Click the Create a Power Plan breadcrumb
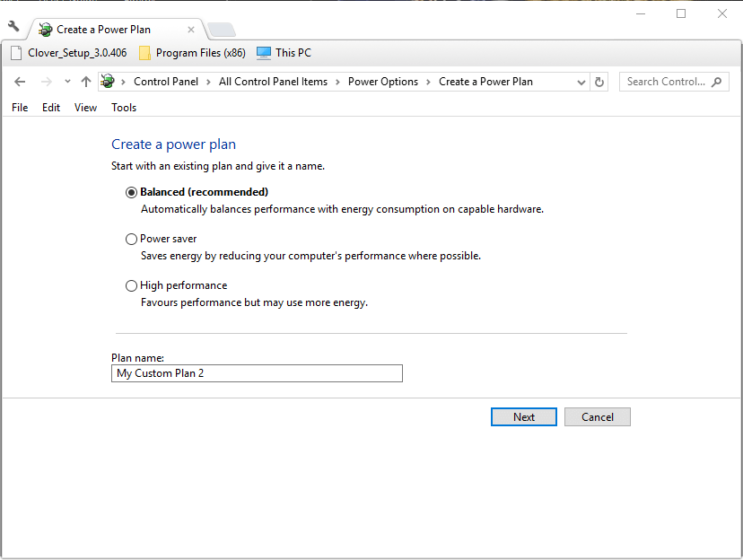Screen dimensions: 743x560 pyautogui.click(x=485, y=82)
